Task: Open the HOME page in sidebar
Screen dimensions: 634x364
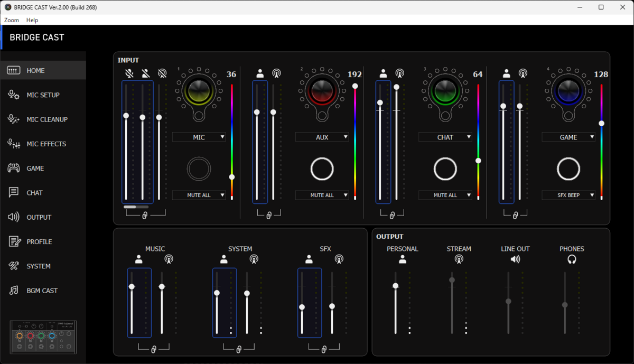Action: 43,70
